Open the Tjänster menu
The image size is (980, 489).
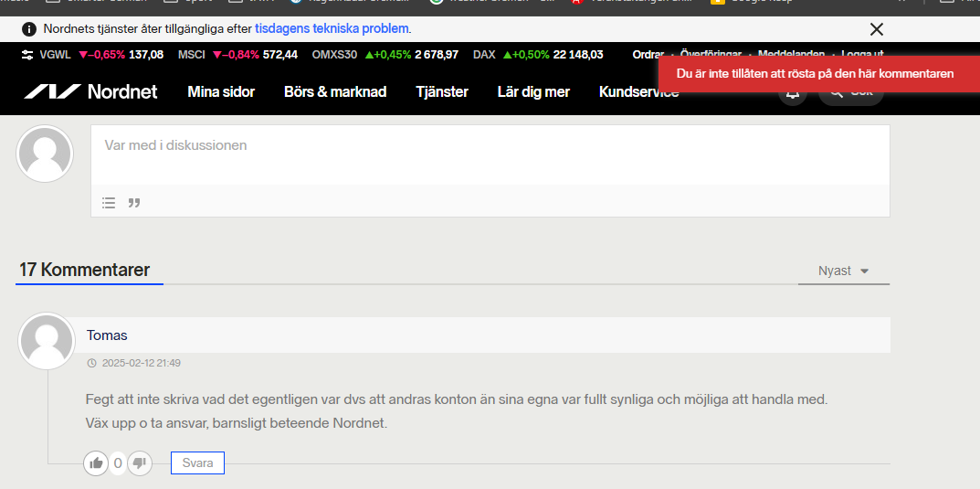[x=442, y=91]
